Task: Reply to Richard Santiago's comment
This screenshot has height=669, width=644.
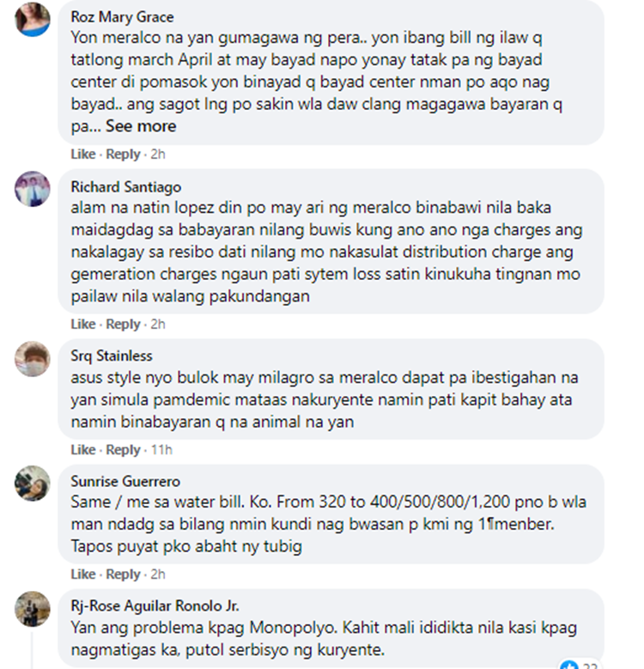Action: click(x=123, y=325)
